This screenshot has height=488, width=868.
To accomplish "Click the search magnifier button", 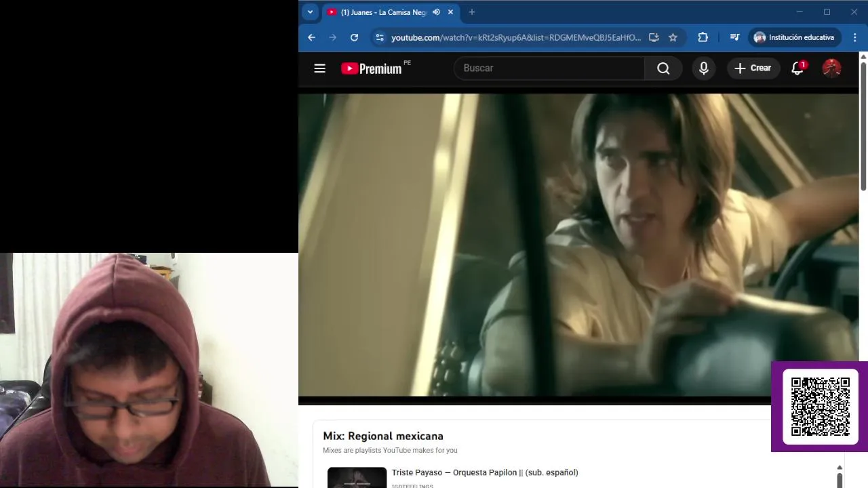I will pyautogui.click(x=663, y=68).
